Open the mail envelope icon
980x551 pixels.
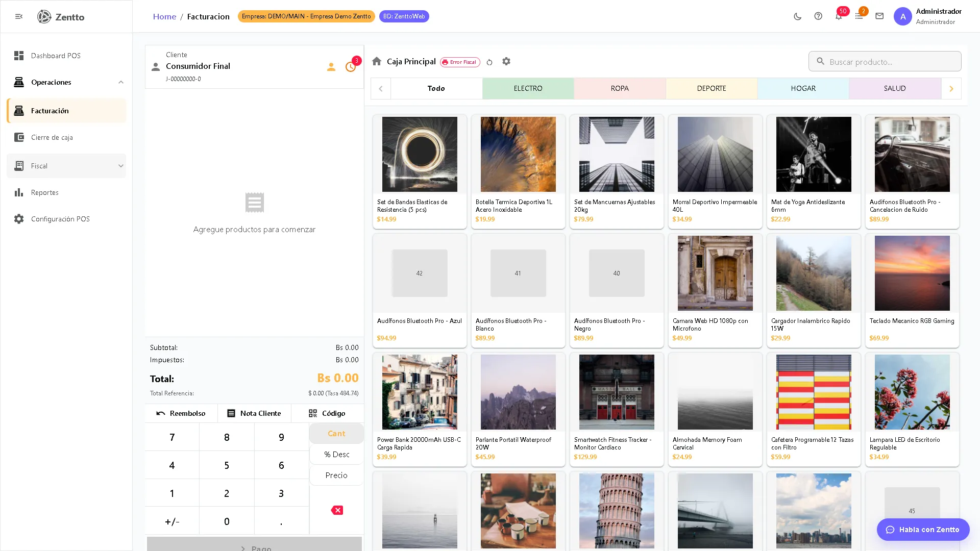pos(879,16)
